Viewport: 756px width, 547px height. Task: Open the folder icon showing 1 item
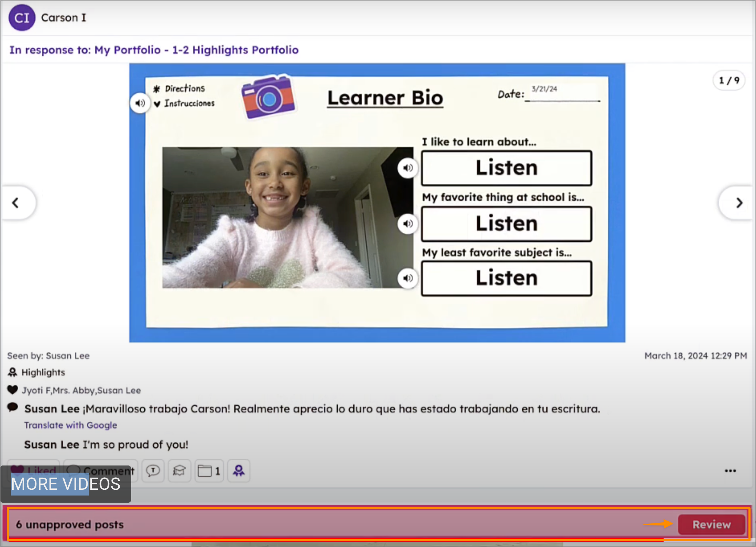pos(209,471)
